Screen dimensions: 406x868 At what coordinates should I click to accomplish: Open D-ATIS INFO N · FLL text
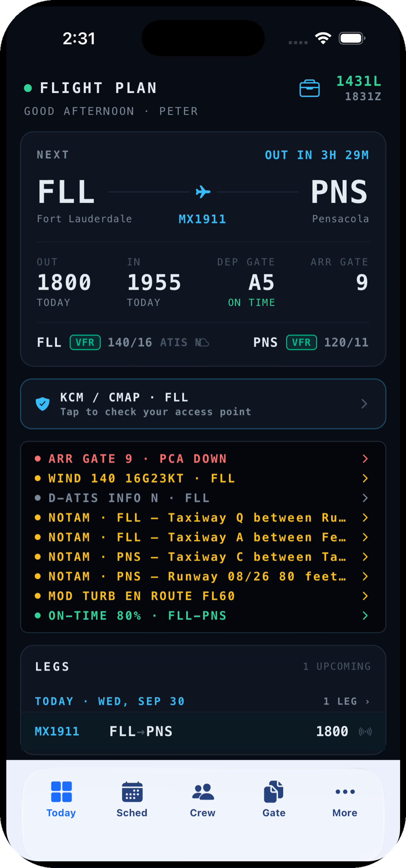129,498
